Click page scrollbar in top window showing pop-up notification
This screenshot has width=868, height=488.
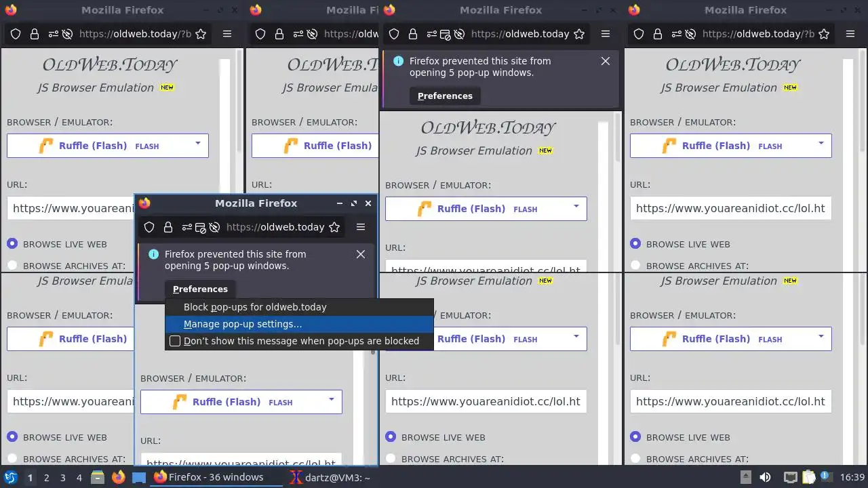point(616,137)
